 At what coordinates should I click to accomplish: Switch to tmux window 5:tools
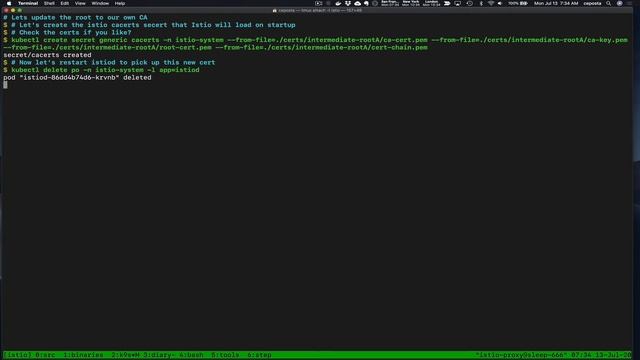click(225, 355)
